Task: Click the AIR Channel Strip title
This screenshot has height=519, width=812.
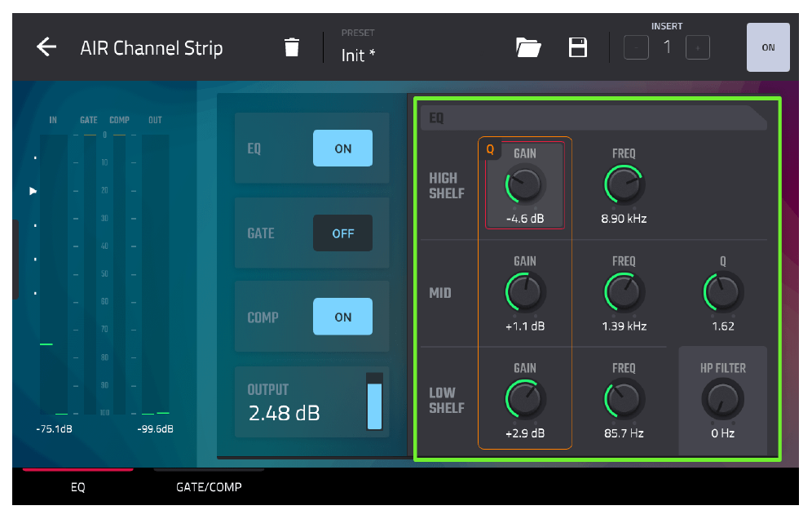Action: [151, 48]
